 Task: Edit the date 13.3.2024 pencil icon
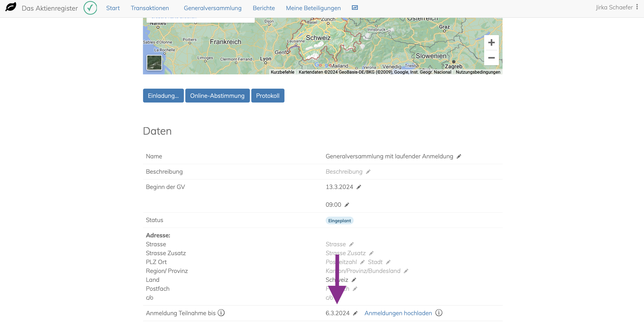[x=359, y=187]
